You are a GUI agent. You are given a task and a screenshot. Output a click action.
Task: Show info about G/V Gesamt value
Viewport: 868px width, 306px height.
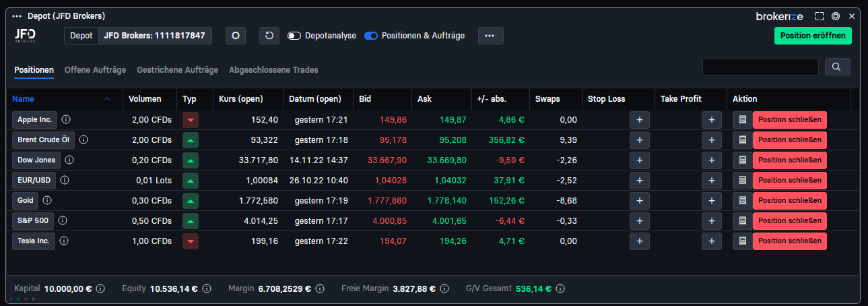(x=560, y=288)
